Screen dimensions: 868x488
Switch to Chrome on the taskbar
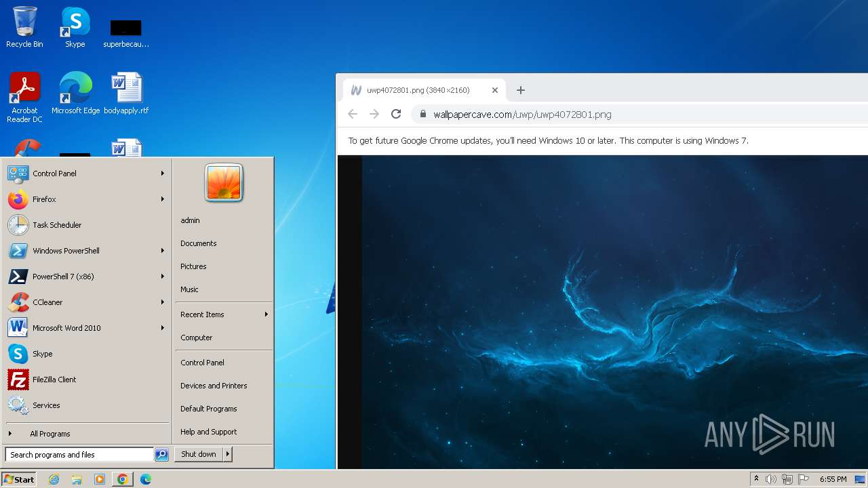[x=123, y=479]
